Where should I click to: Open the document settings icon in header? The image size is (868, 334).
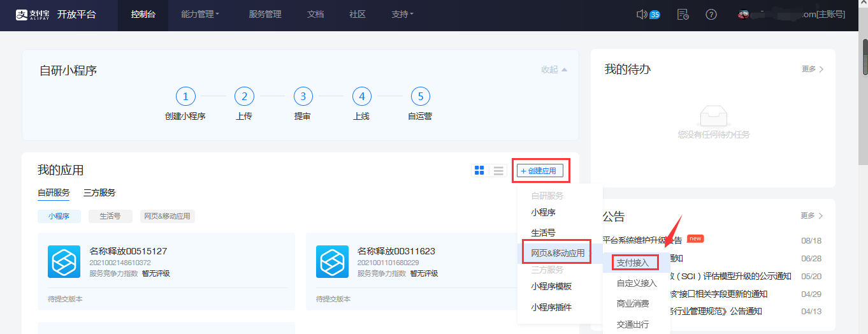point(683,15)
